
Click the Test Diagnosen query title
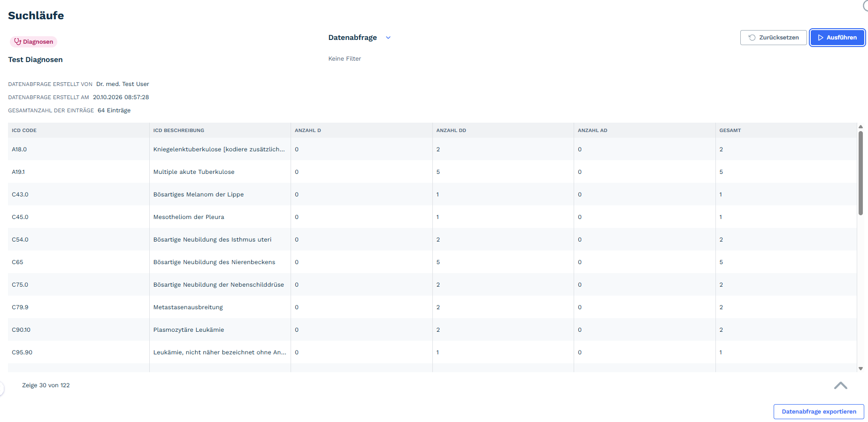35,60
